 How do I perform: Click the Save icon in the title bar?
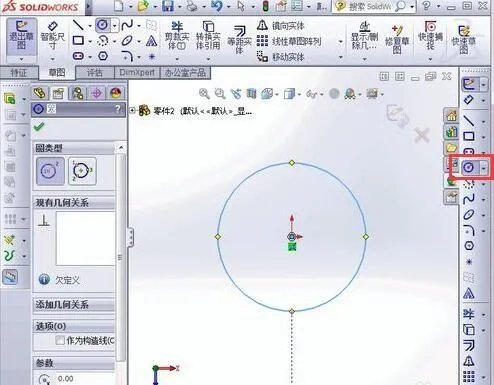[x=168, y=6]
